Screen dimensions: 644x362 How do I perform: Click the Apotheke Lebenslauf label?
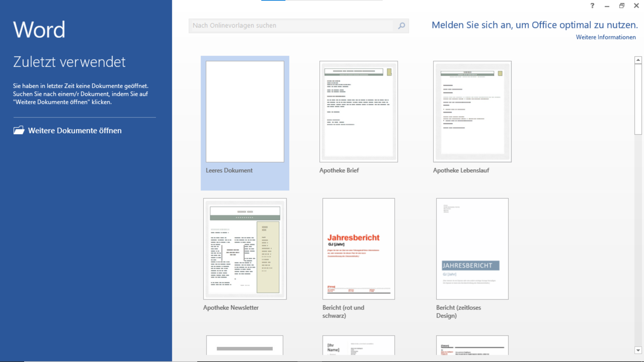pos(461,170)
